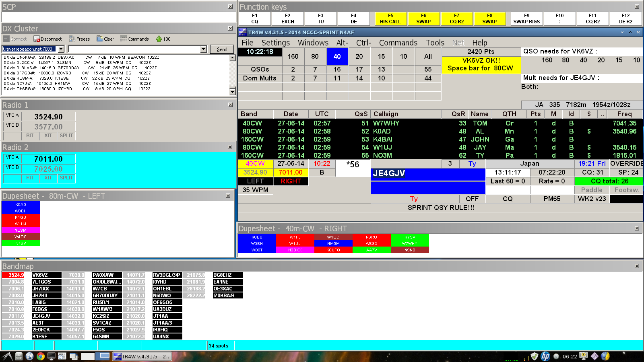Close the Bandmap panel

coord(637,266)
